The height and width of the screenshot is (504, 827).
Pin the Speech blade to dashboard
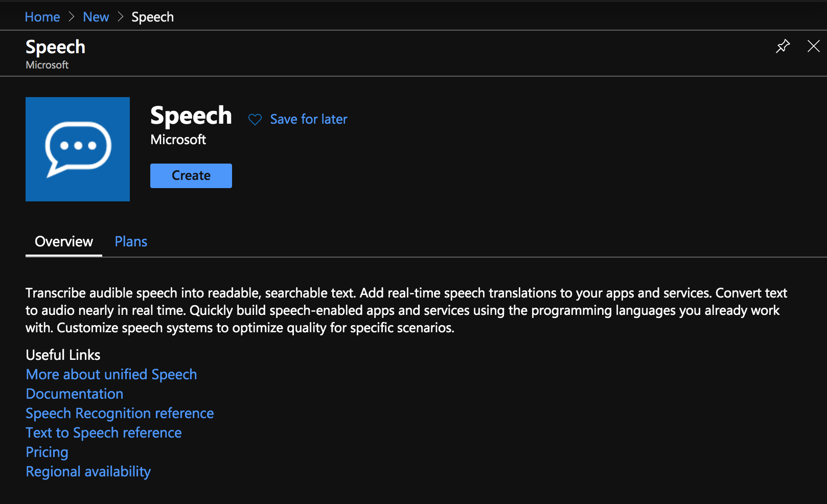pos(783,47)
